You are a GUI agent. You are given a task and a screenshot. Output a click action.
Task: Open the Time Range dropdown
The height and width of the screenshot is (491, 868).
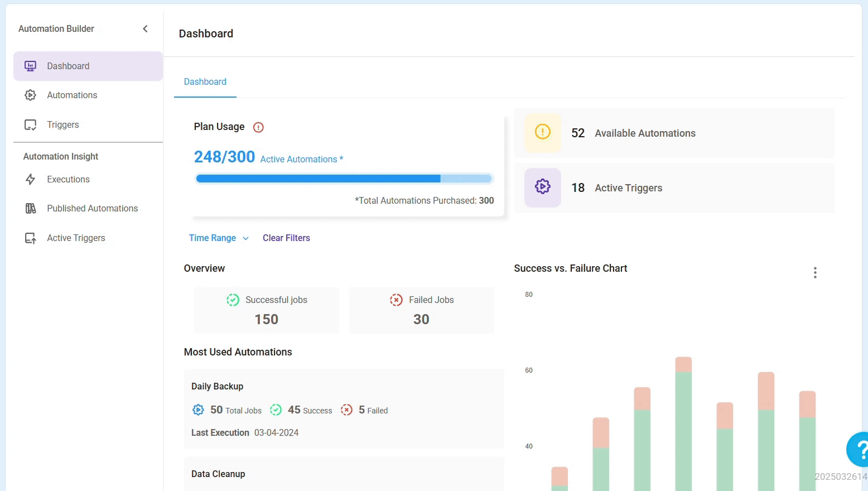tap(219, 238)
